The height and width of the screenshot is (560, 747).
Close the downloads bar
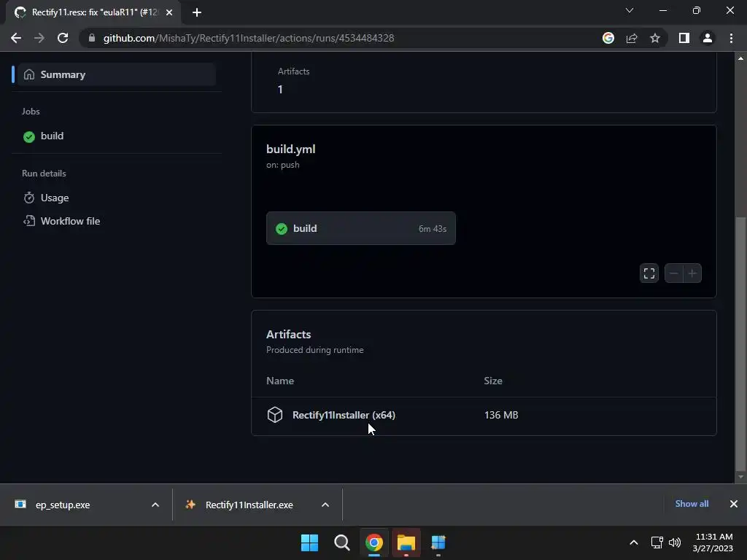[734, 504]
